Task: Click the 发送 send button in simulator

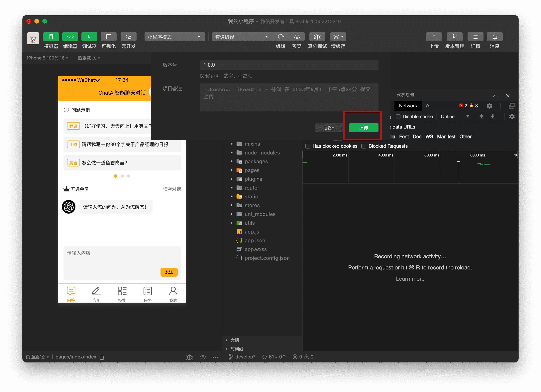Action: [169, 272]
